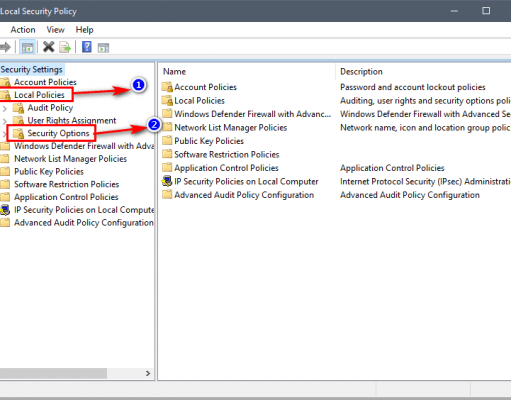Select Public Key Policies in left tree
The height and width of the screenshot is (400, 511).
point(49,171)
